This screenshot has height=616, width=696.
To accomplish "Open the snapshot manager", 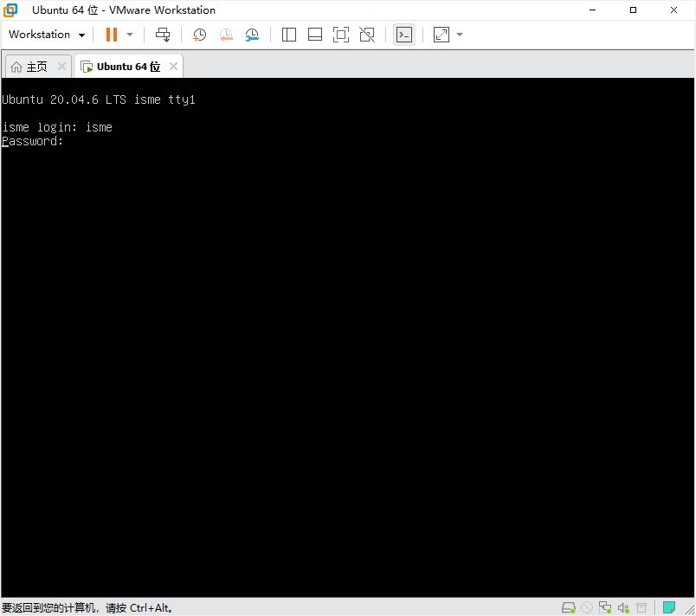I will (252, 35).
